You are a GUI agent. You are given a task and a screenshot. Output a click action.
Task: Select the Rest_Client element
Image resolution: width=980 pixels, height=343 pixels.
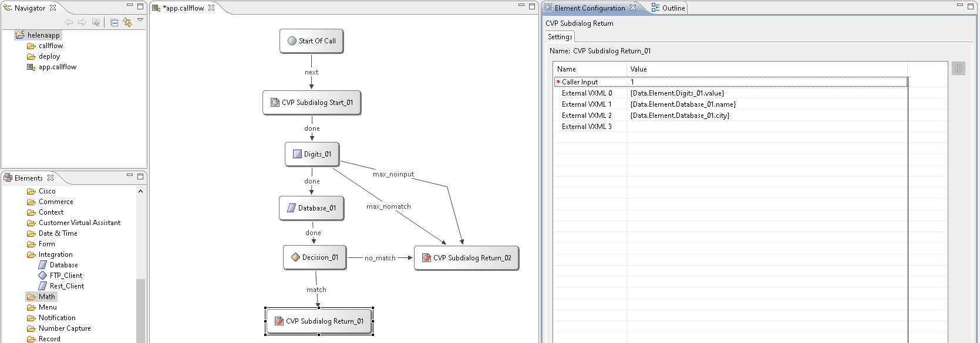pyautogui.click(x=66, y=286)
